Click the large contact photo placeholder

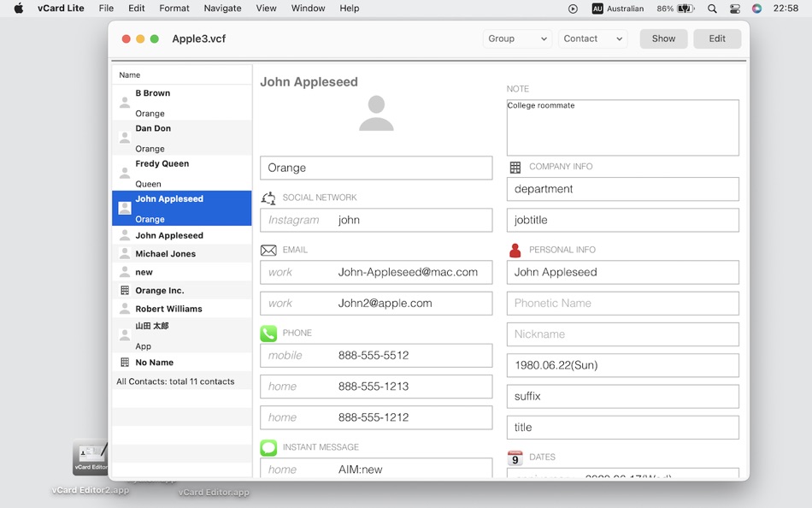click(376, 113)
